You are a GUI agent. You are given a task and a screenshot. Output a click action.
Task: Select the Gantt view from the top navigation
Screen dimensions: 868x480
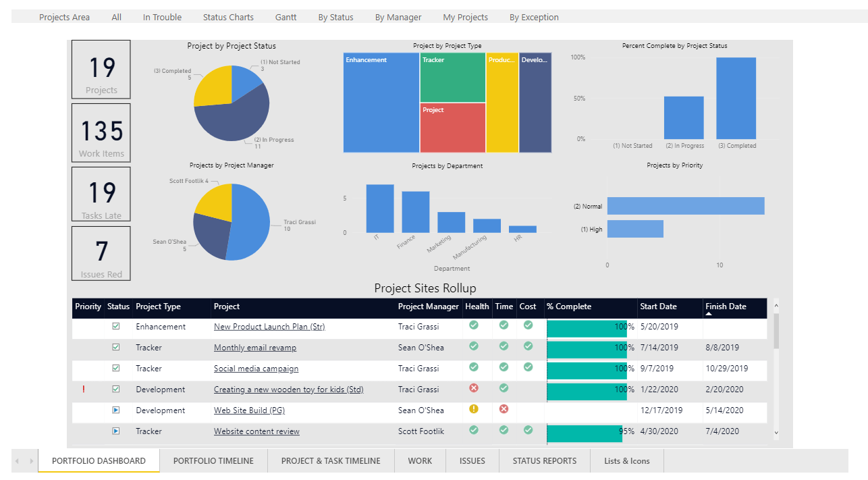coord(286,17)
